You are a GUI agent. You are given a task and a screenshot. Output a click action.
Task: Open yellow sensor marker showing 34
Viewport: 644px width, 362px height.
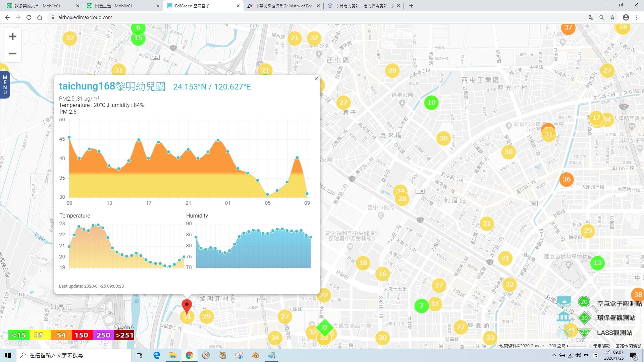tap(275, 338)
